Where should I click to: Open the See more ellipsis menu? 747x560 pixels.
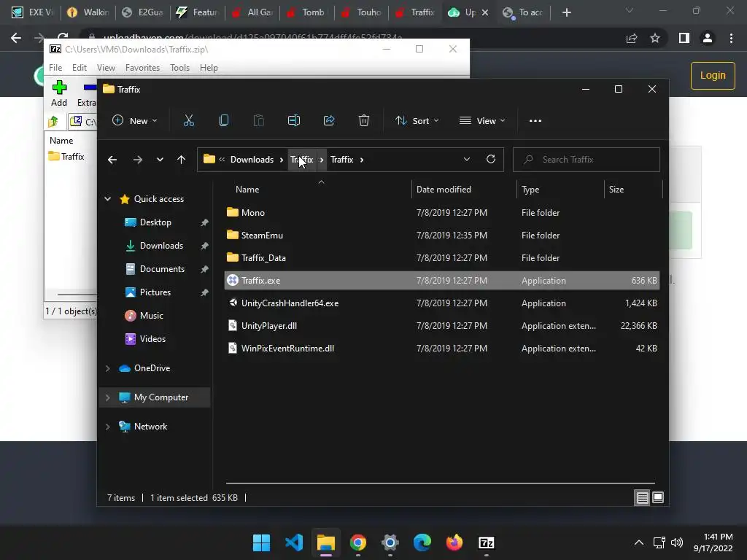click(535, 121)
